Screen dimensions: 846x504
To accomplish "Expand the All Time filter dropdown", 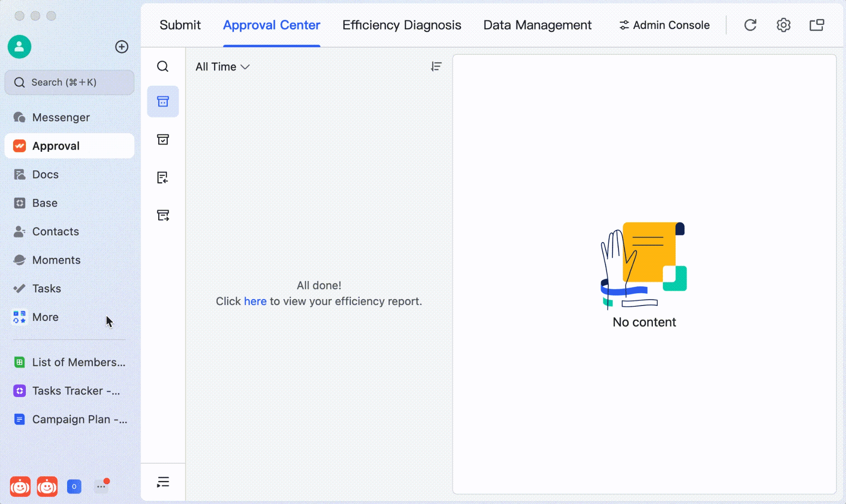I will (222, 67).
